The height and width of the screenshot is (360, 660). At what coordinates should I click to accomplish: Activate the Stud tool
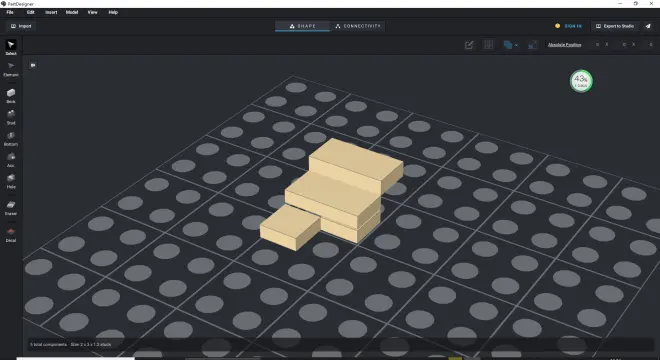[11, 117]
